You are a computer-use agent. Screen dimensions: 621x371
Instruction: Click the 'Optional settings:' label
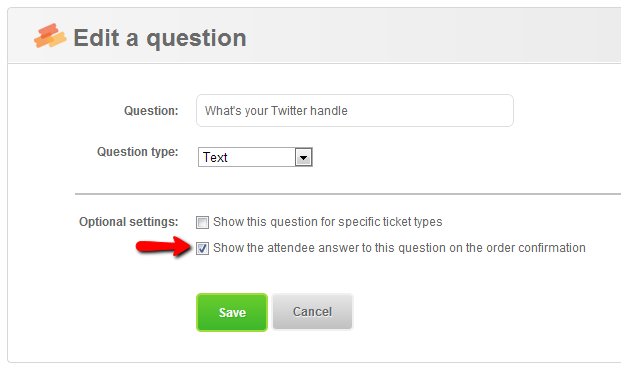click(x=129, y=222)
